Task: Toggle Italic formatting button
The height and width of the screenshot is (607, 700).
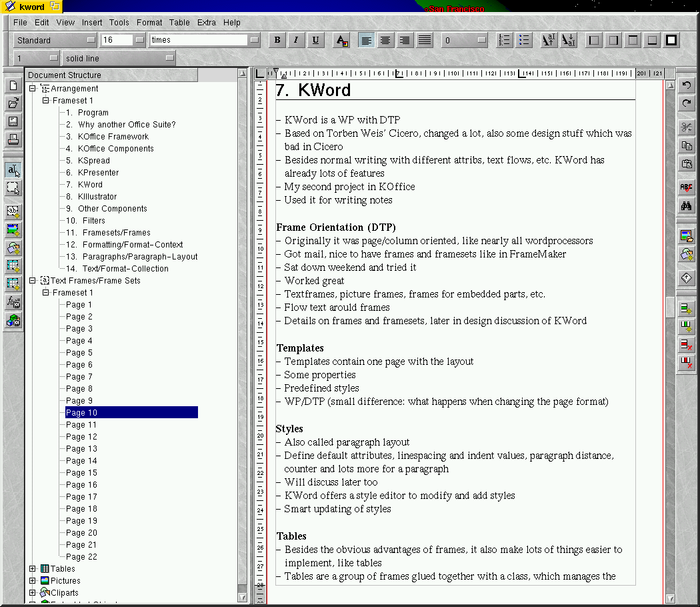Action: pos(296,40)
